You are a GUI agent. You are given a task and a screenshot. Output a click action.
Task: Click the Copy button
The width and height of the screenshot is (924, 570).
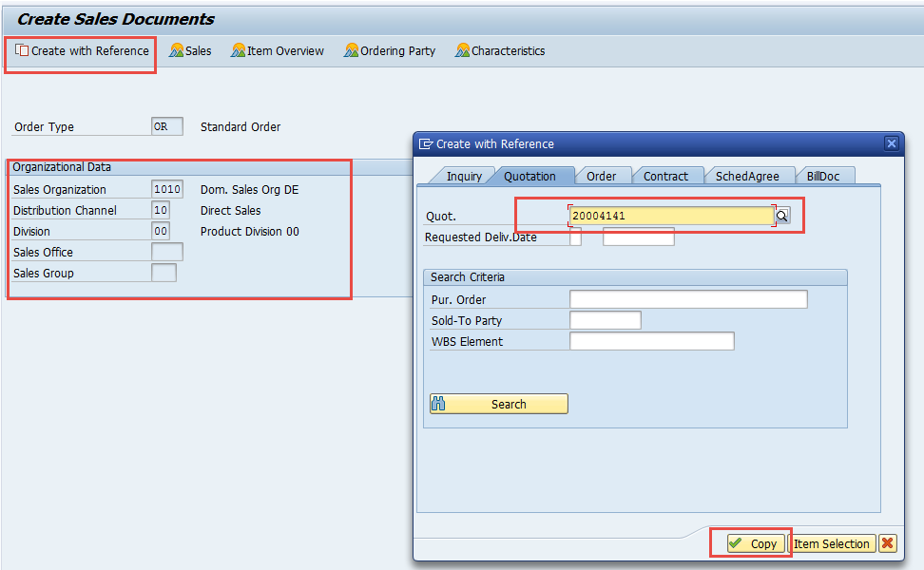click(x=756, y=543)
